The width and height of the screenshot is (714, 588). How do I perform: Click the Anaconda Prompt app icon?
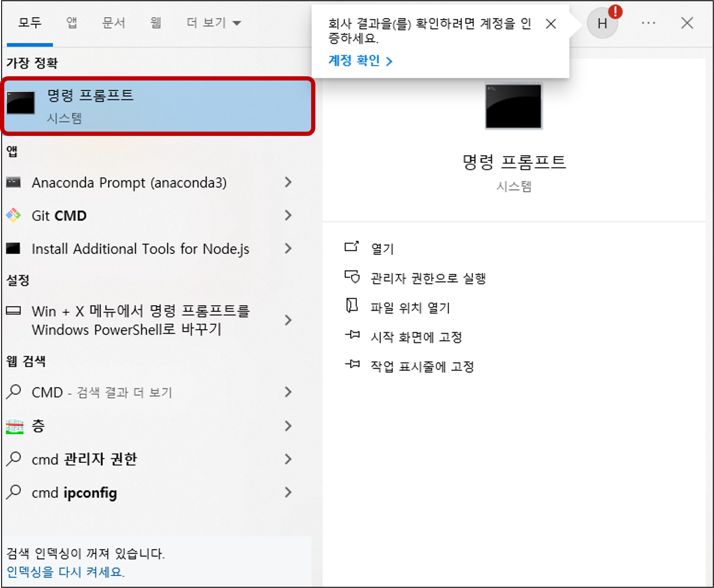14,182
